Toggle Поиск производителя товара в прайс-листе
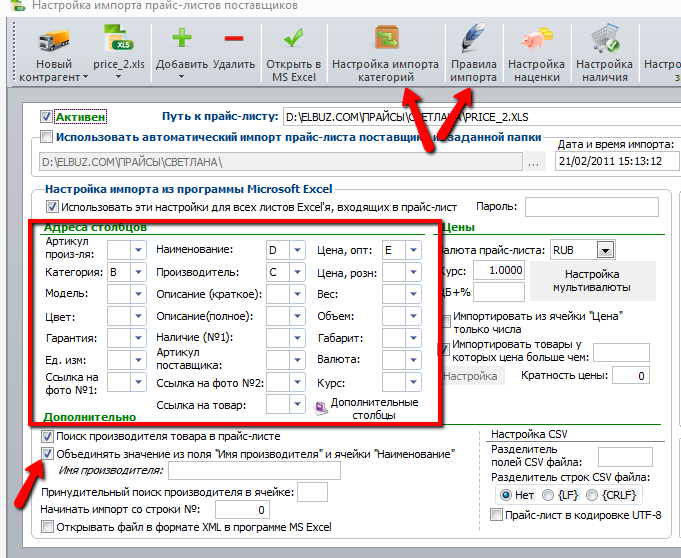This screenshot has width=681, height=558. coord(47,436)
